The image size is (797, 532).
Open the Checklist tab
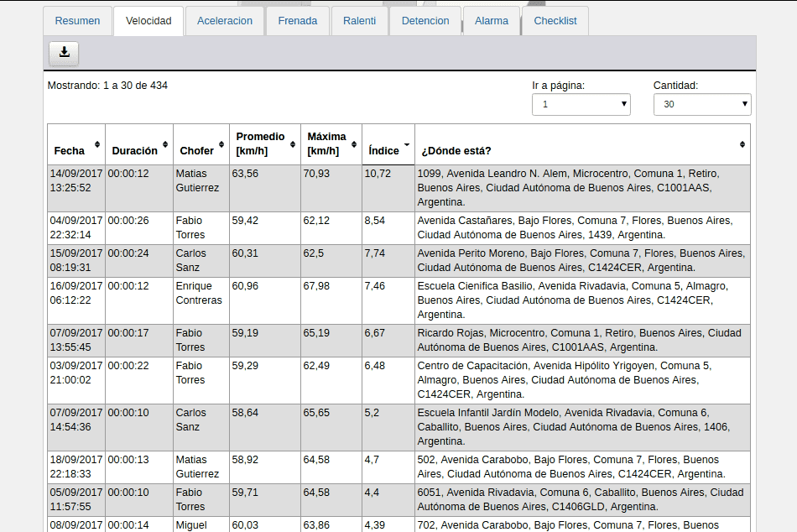point(555,21)
